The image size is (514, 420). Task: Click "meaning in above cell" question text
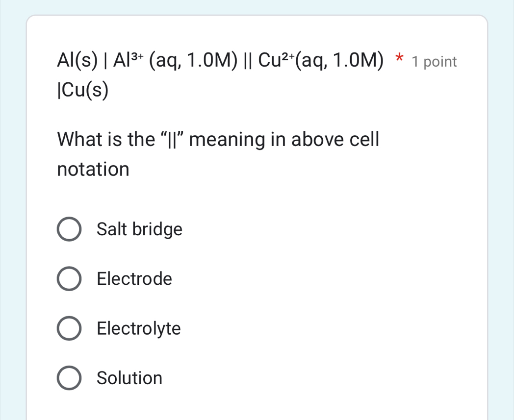click(284, 140)
